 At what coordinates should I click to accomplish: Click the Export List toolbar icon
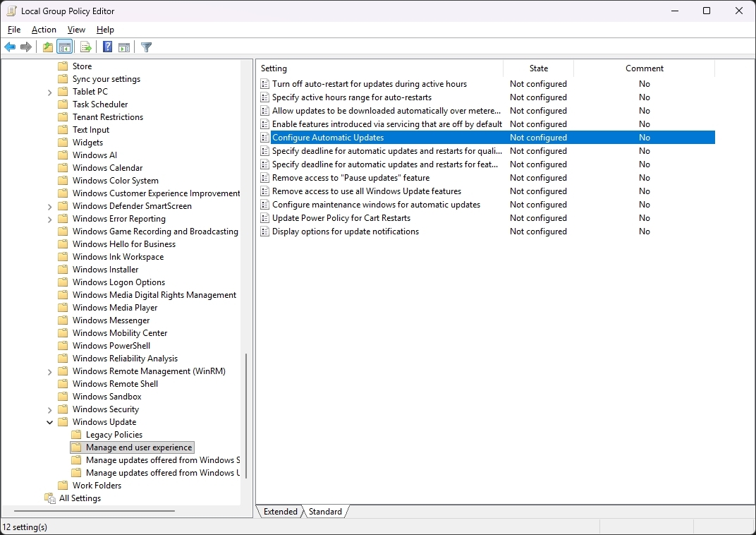tap(86, 47)
